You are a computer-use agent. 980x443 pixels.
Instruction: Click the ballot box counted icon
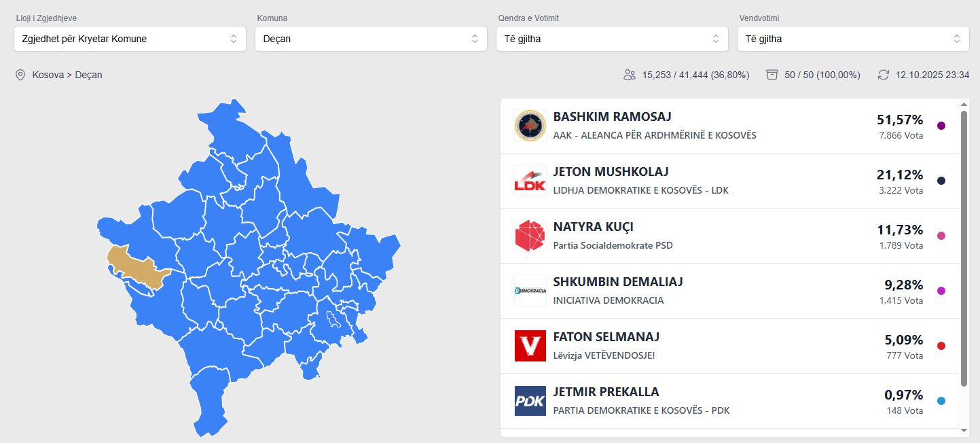(772, 75)
